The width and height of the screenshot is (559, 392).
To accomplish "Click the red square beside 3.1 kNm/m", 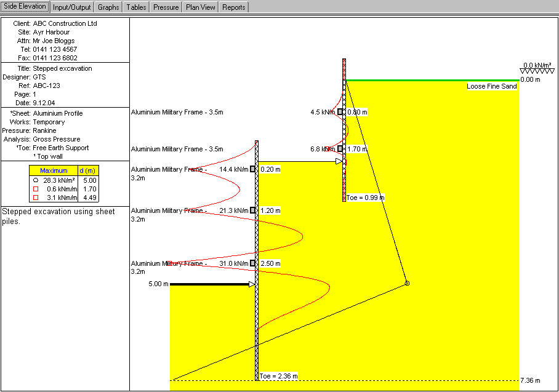I will tap(36, 198).
